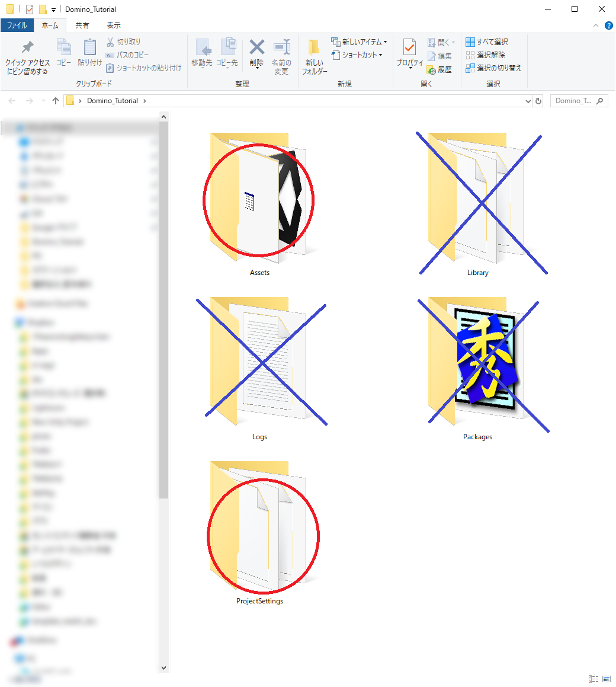Click the search magnifier icon
This screenshot has width=616, height=687.
600,101
